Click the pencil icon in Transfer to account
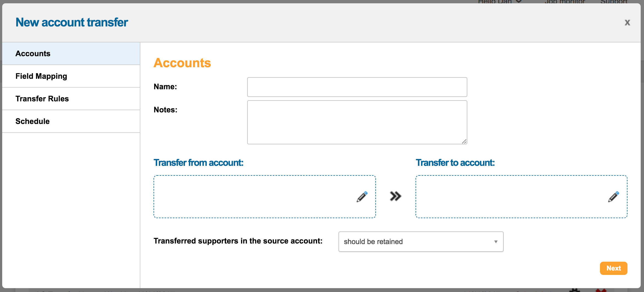Screen dimensions: 644x292 [613, 197]
